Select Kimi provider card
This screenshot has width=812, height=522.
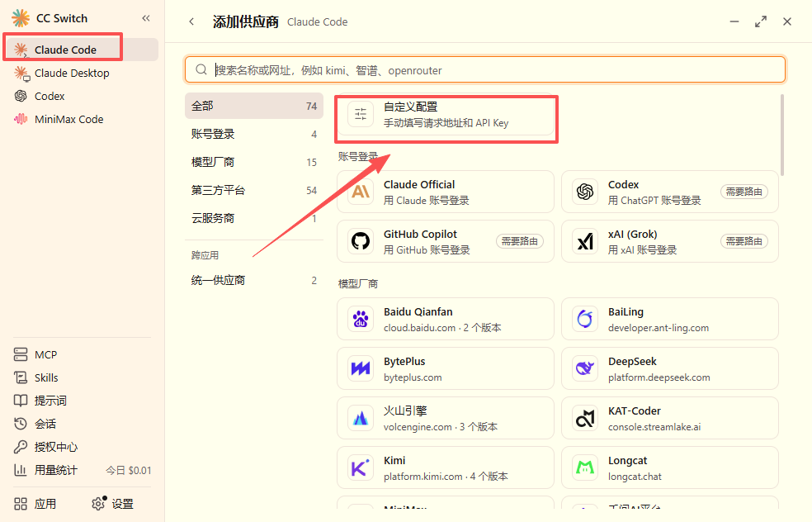[446, 468]
